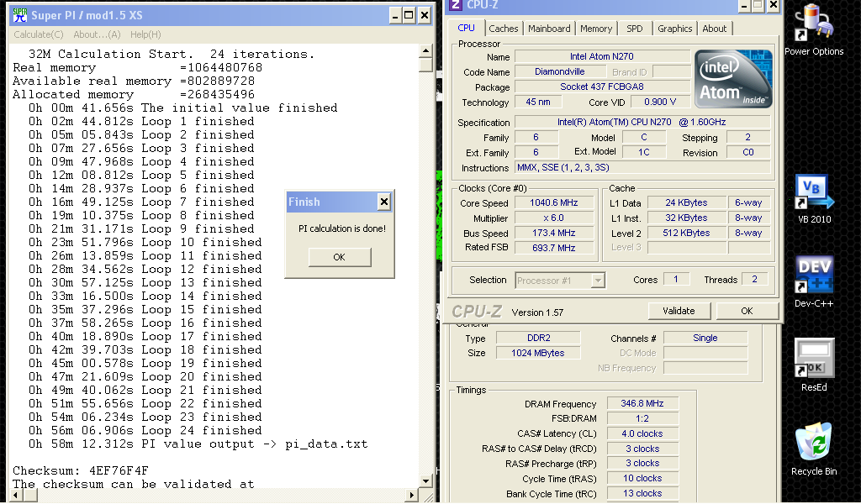Click the Name field showing Intel Atom N270
The image size is (861, 504).
click(x=602, y=56)
